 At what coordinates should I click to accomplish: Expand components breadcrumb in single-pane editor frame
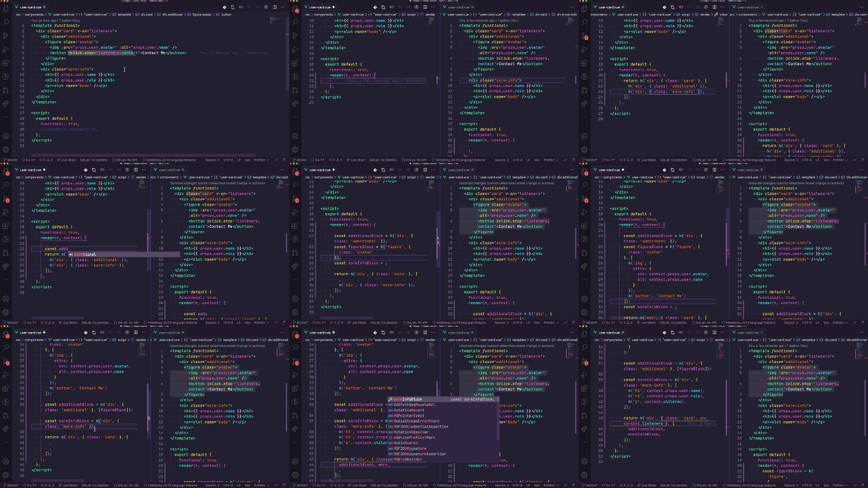pyautogui.click(x=35, y=14)
